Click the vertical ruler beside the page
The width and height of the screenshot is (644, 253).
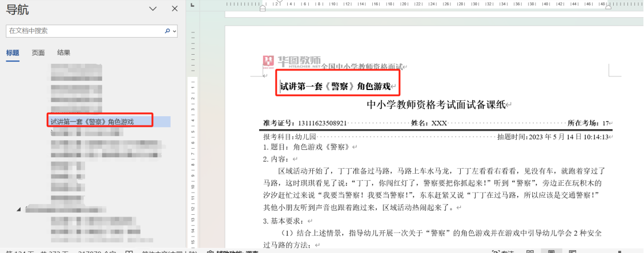[194, 142]
